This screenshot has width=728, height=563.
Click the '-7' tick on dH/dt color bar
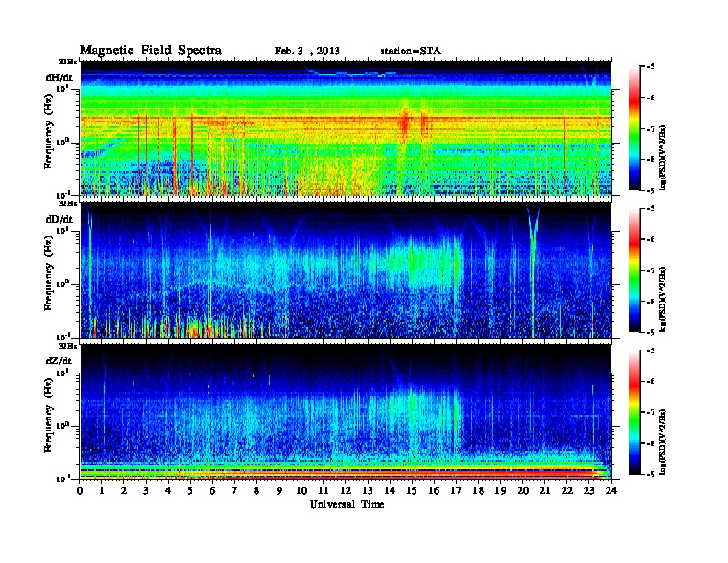tap(651, 129)
